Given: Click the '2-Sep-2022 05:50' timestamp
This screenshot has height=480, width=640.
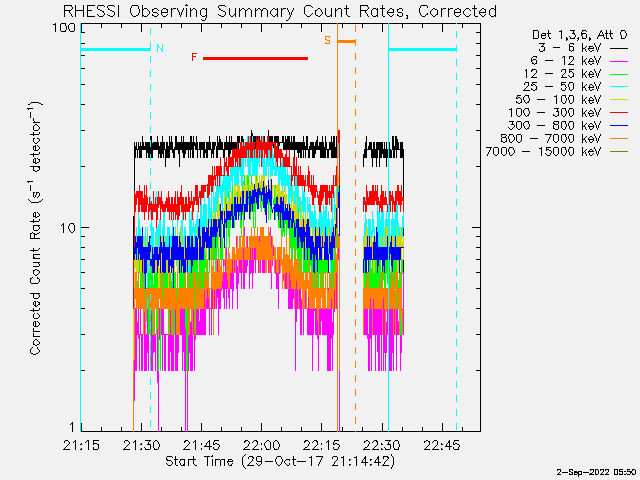Looking at the screenshot, I should pos(596,472).
